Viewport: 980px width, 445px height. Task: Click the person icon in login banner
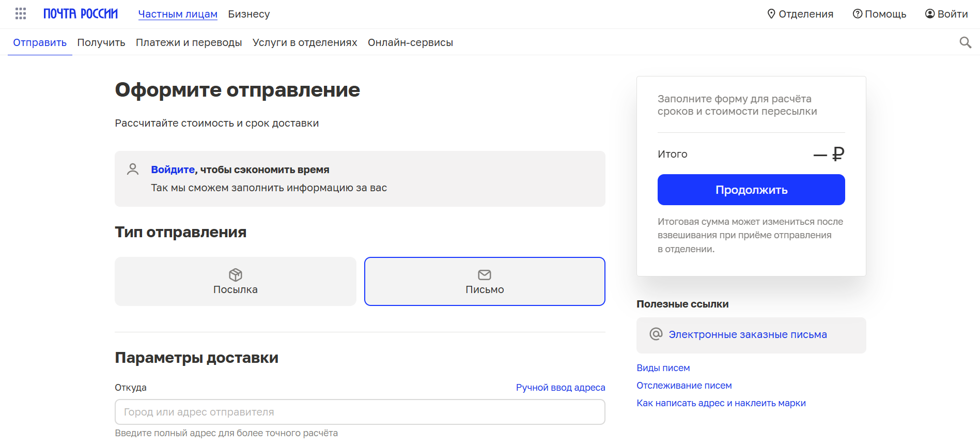tap(133, 170)
